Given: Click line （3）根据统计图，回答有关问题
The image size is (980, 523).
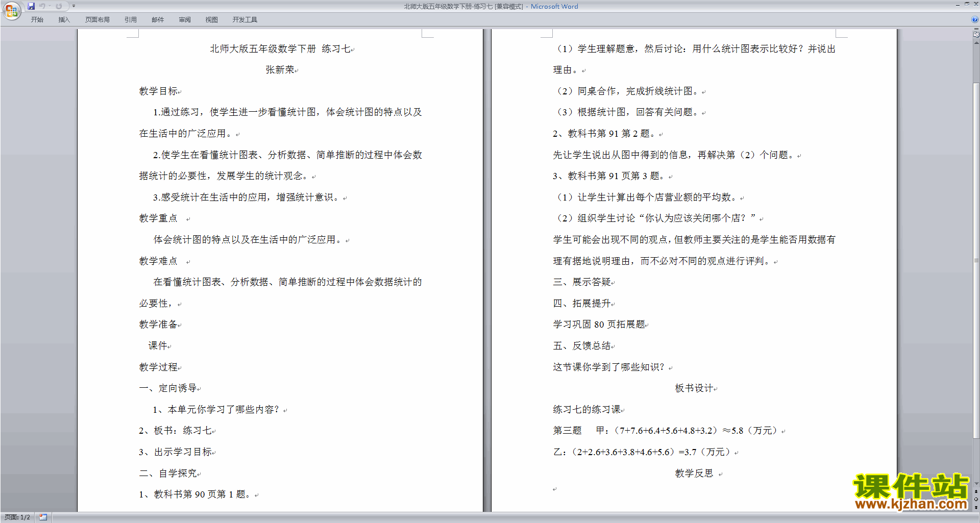Looking at the screenshot, I should [627, 112].
